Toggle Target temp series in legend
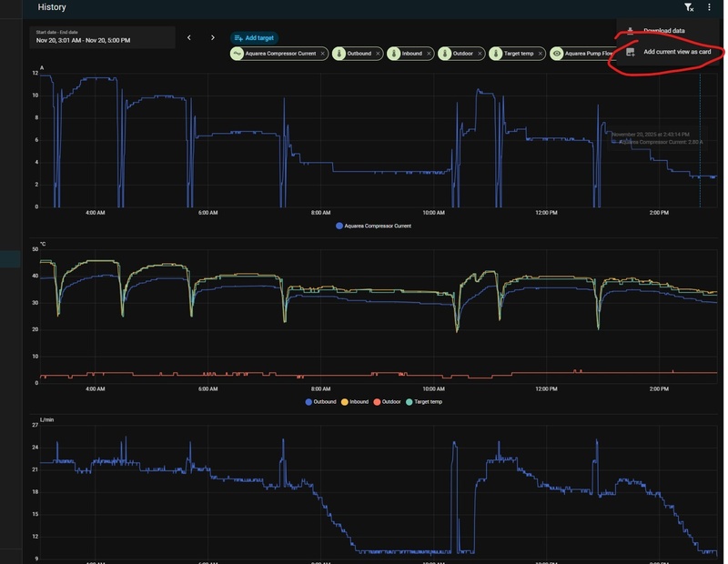 pyautogui.click(x=424, y=402)
